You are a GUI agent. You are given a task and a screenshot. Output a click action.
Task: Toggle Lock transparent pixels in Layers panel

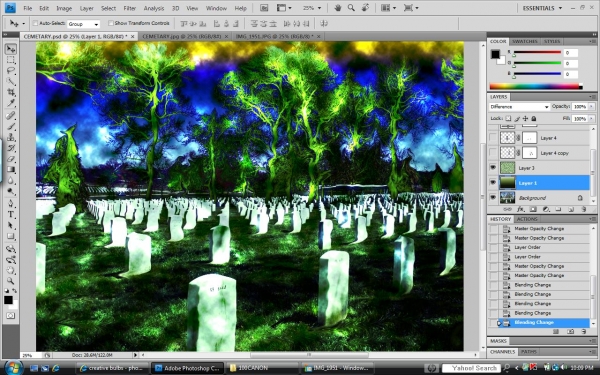click(508, 119)
